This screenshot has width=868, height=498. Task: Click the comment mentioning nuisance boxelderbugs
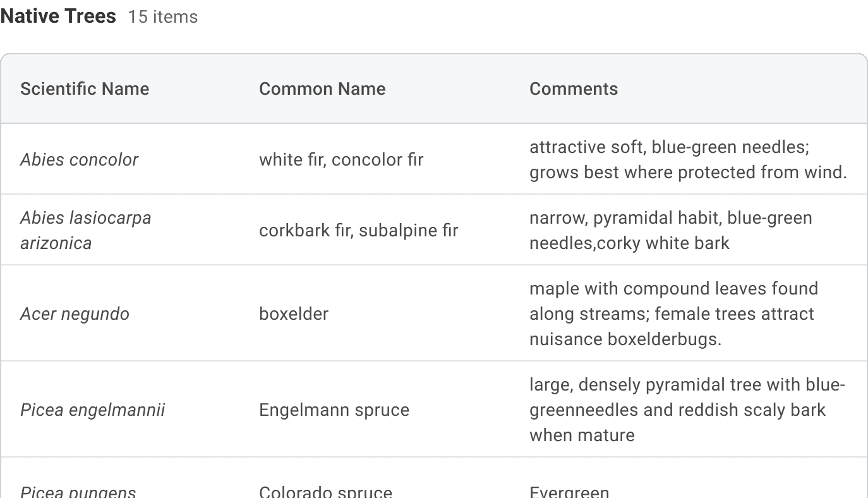[673, 313]
